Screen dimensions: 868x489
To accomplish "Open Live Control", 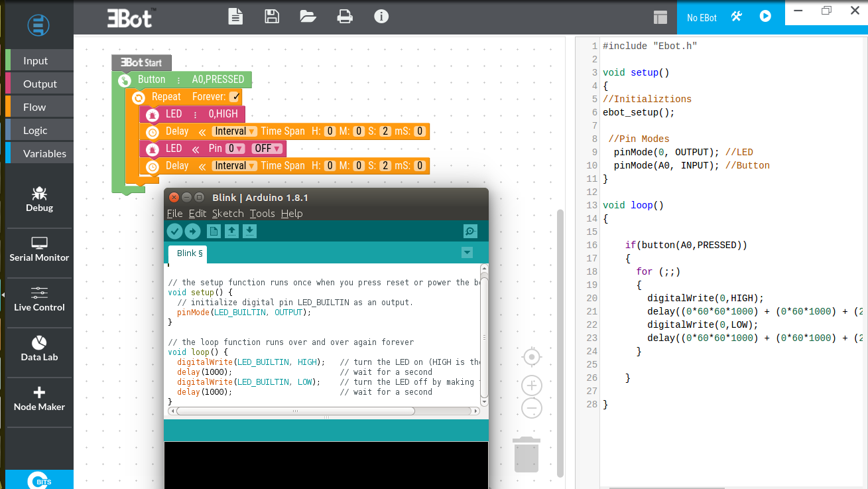I will (39, 299).
